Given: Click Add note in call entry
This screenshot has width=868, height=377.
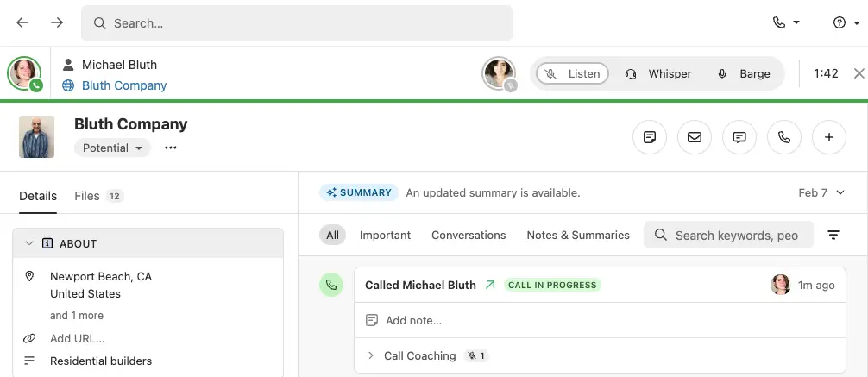Looking at the screenshot, I should point(413,321).
